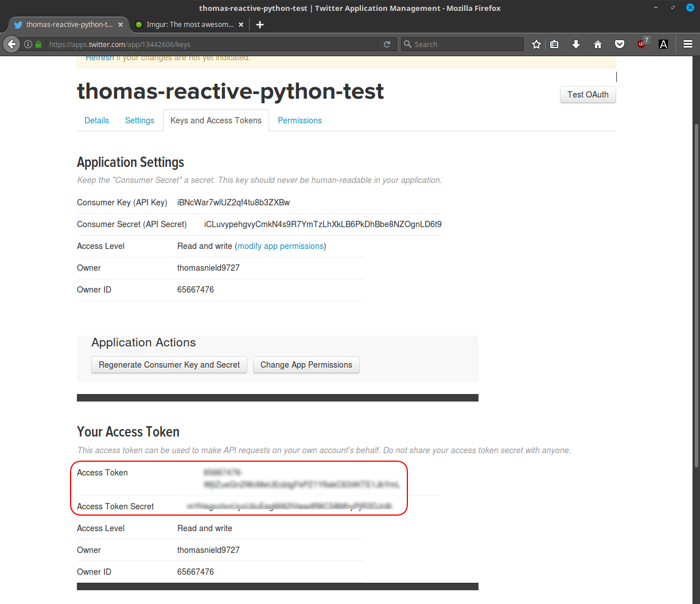
Task: Switch to the Imgur browser tab
Action: [x=189, y=25]
